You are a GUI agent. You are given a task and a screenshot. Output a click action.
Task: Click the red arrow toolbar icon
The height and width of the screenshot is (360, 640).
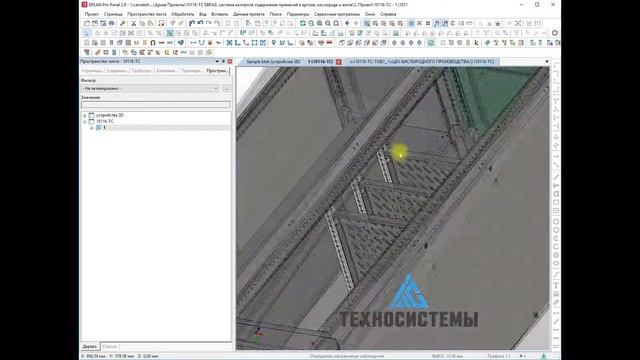coord(162,42)
